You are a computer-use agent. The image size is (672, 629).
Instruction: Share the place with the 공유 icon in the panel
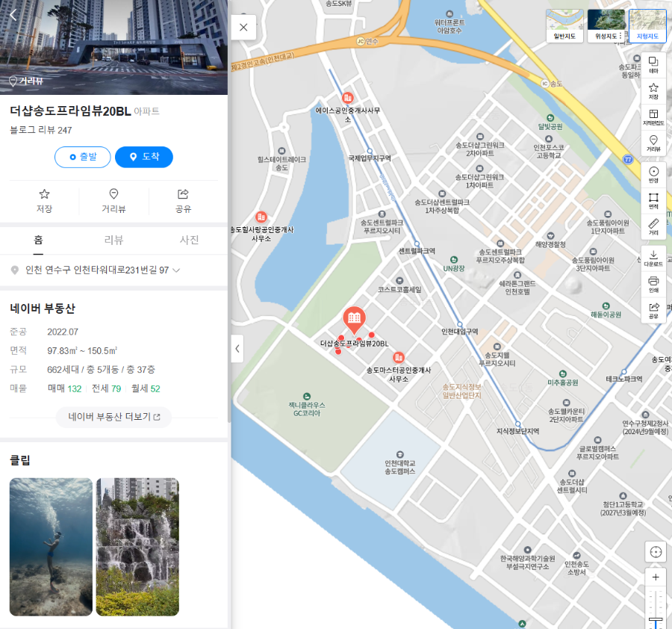coord(183,201)
